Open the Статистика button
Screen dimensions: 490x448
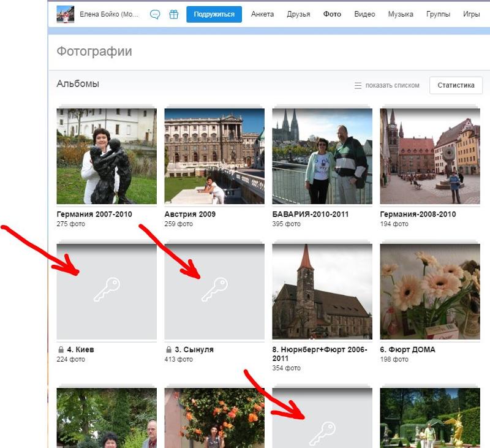click(456, 85)
